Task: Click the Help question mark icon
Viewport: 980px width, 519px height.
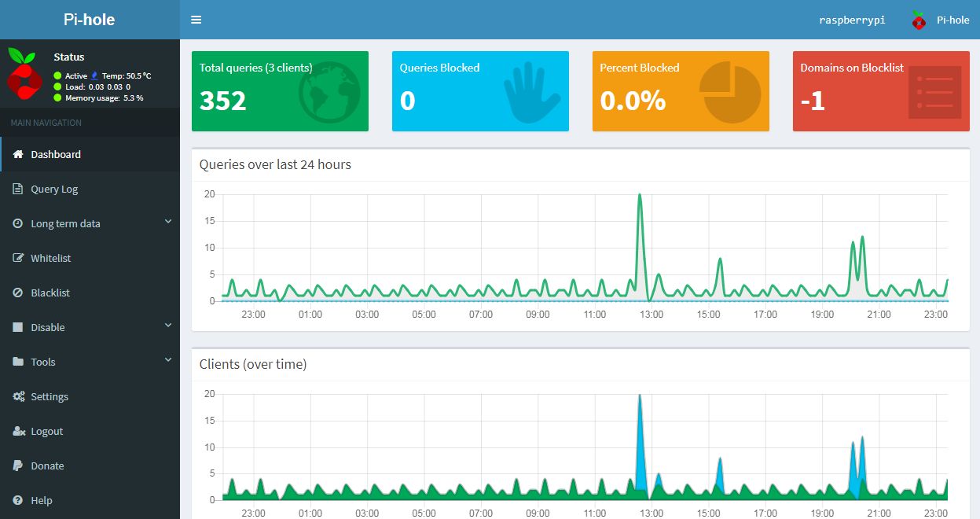Action: coord(18,500)
